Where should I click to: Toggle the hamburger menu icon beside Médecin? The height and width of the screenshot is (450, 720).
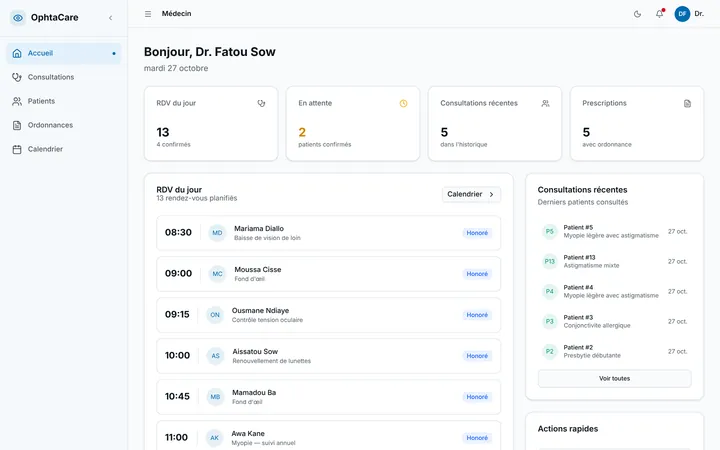click(x=148, y=14)
